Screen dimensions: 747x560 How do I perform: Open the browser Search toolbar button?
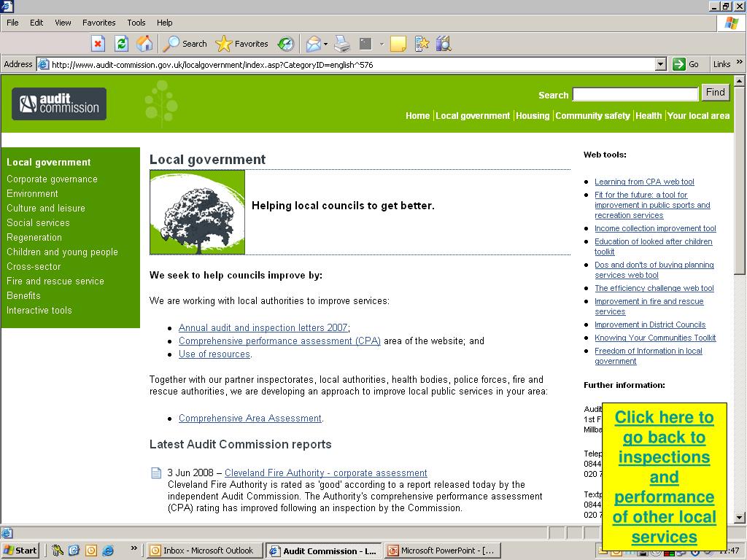[185, 44]
